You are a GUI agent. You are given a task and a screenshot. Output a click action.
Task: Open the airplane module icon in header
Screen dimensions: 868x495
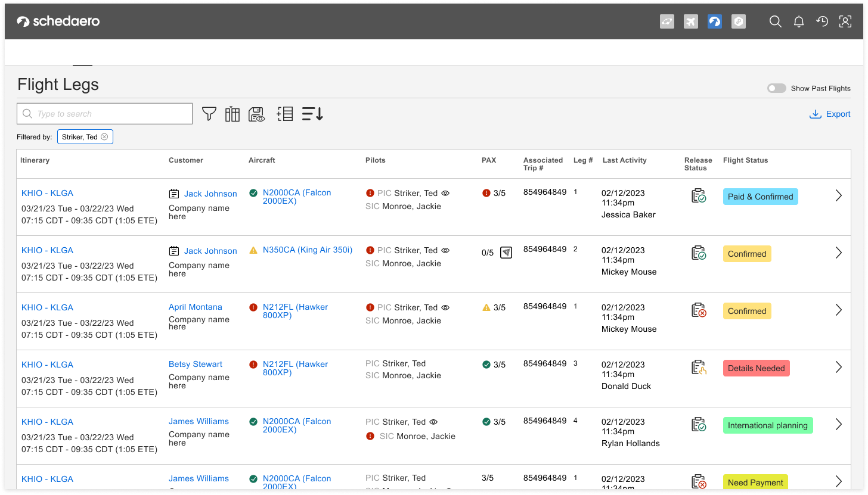pyautogui.click(x=691, y=22)
